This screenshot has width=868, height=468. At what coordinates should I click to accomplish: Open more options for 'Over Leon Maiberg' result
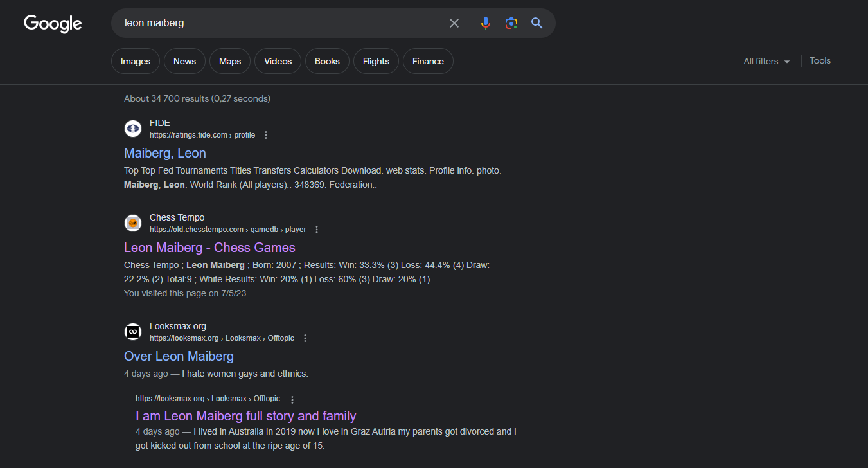pyautogui.click(x=305, y=338)
